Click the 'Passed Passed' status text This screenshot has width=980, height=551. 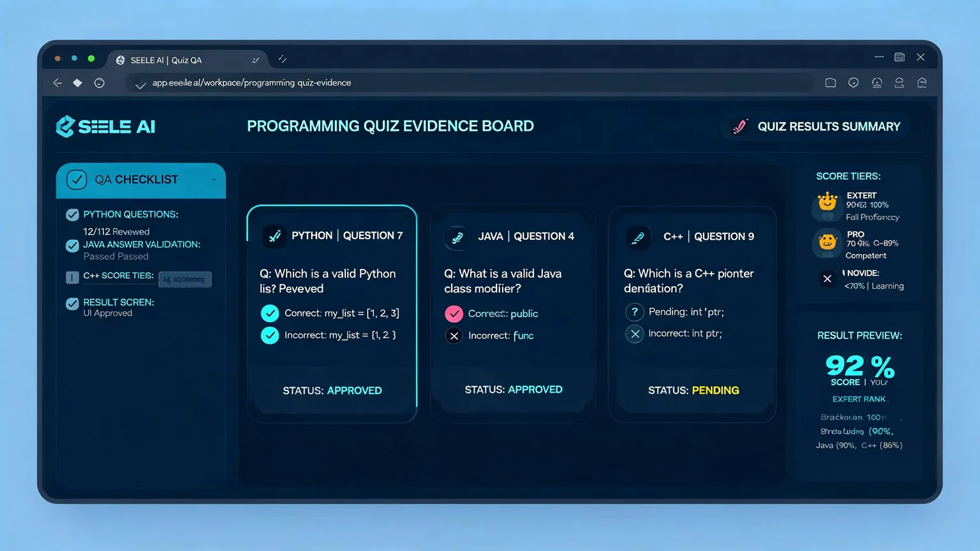pos(116,256)
